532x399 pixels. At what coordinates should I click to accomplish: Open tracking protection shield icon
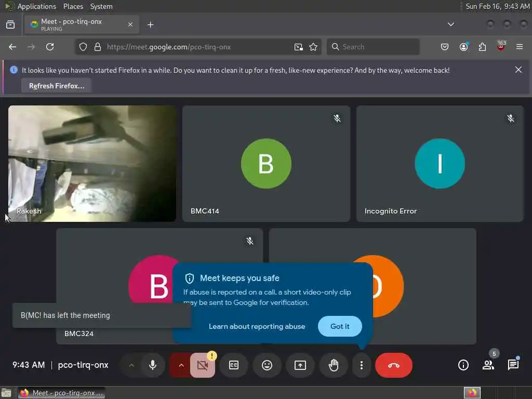click(x=83, y=47)
